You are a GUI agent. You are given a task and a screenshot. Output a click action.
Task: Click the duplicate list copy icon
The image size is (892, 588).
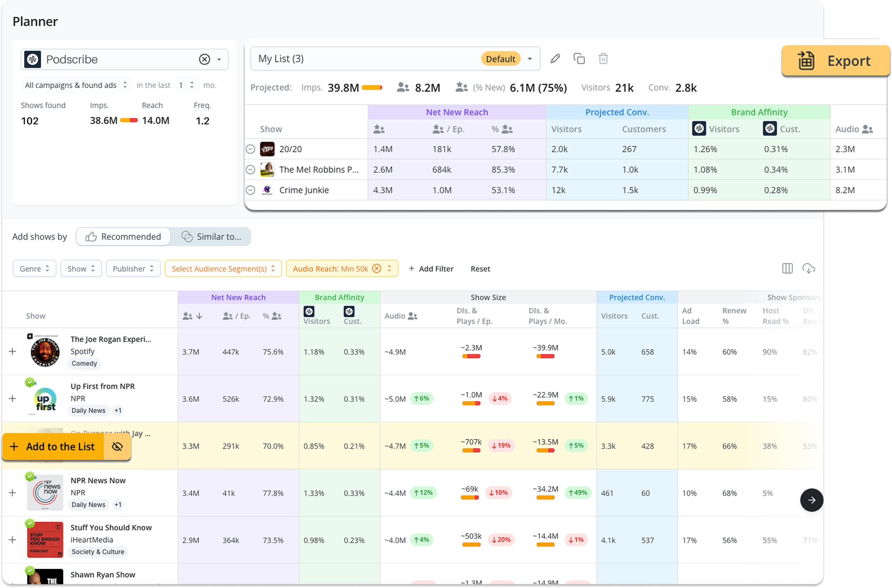(579, 59)
